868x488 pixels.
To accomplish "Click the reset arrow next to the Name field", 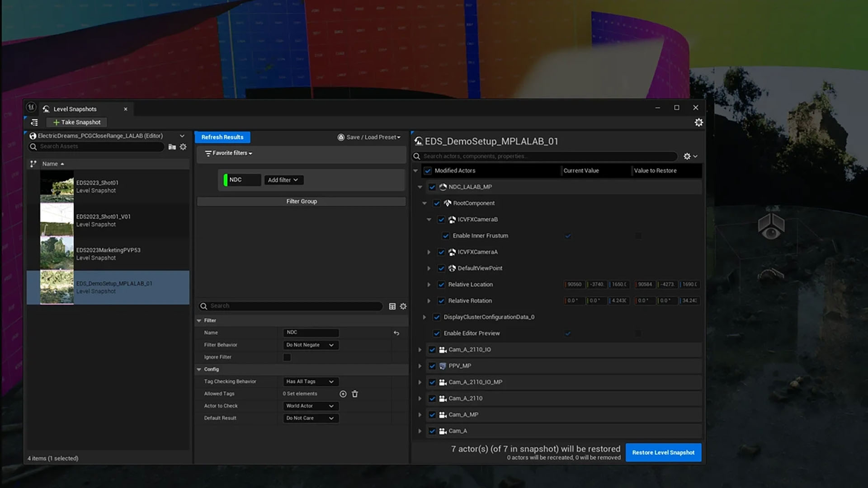I will click(x=396, y=333).
